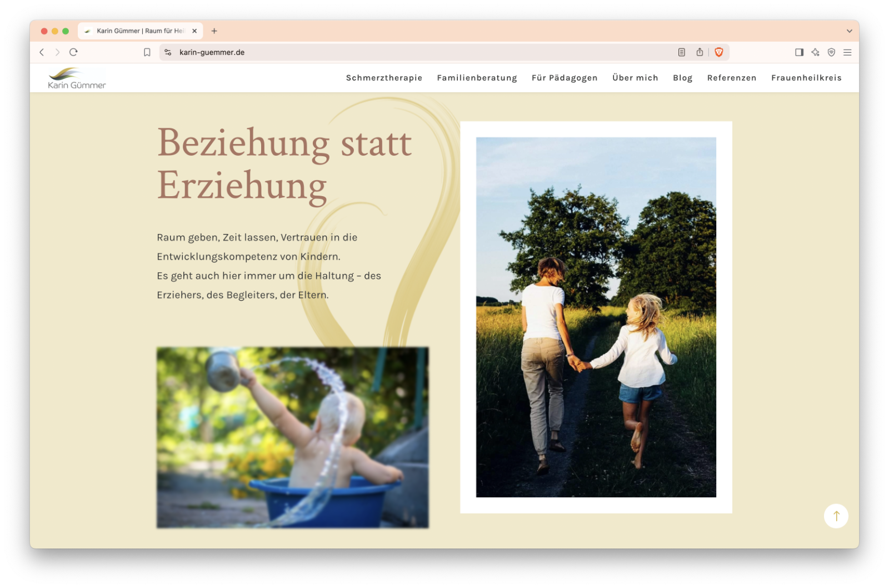Open the Schmerztherapie menu item
Screen dimensions: 889x588
tap(384, 78)
